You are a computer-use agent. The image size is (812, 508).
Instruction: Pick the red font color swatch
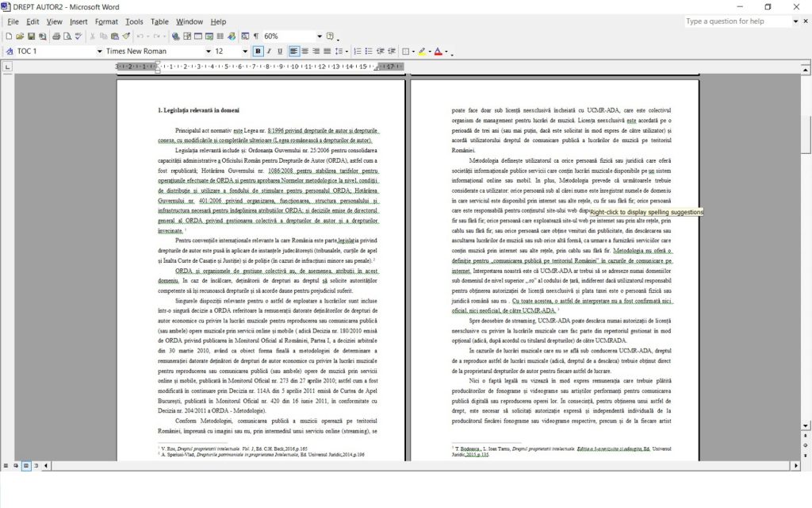coord(437,52)
